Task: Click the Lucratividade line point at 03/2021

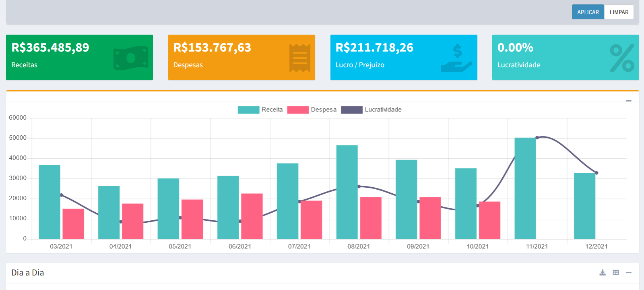Action: click(61, 195)
